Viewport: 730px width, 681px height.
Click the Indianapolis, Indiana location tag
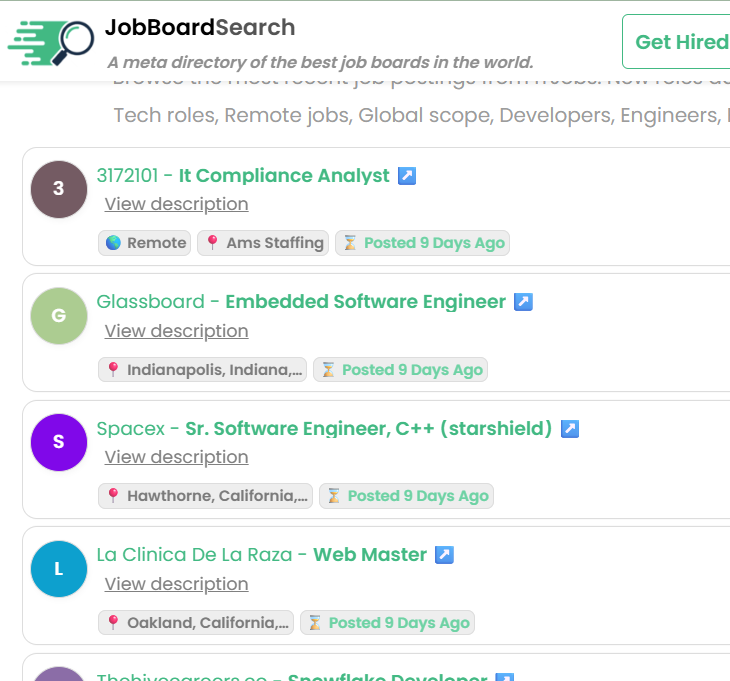[x=203, y=370]
